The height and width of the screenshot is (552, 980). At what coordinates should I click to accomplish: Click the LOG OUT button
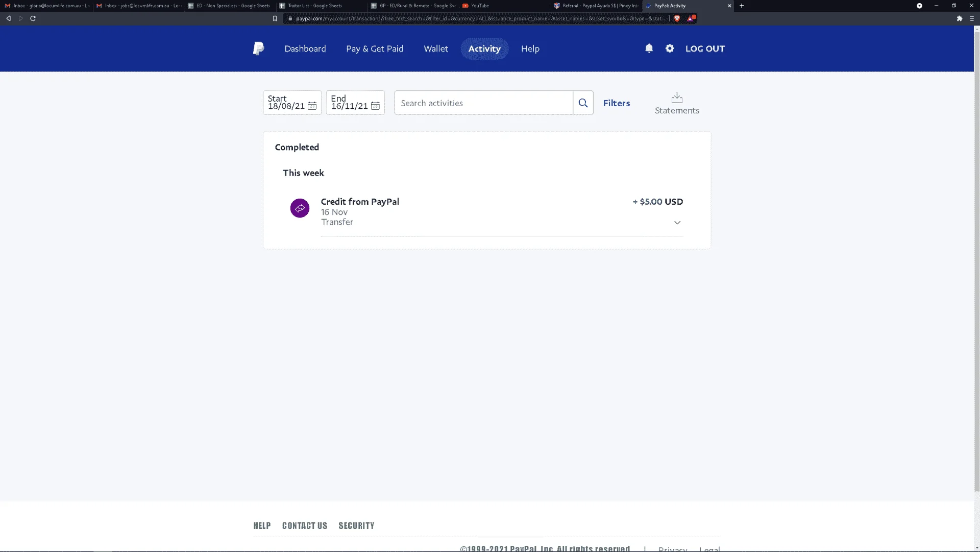click(x=705, y=49)
